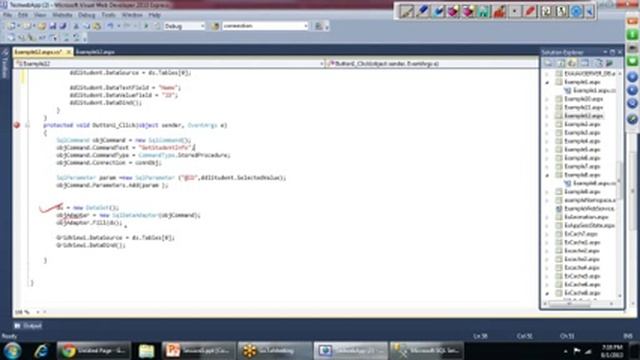The width and height of the screenshot is (640, 360).
Task: Select the pencil tool in the floating annotation toolbar
Action: pos(406,11)
